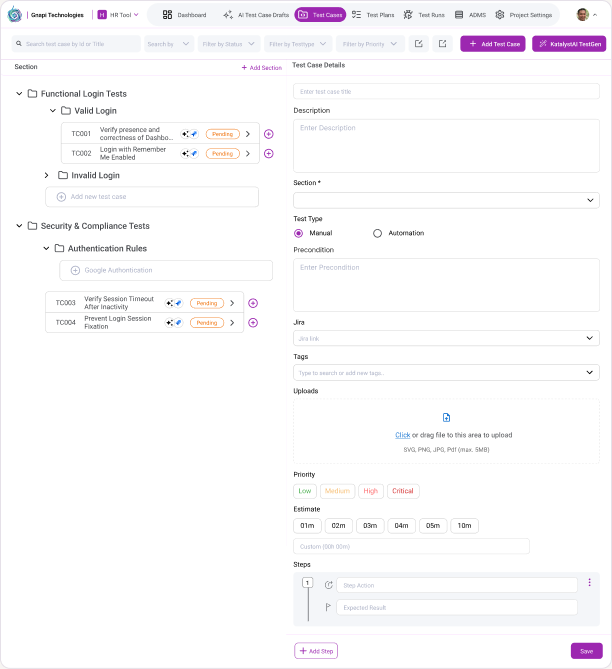Image resolution: width=612 pixels, height=669 pixels.
Task: Expand the Invalid Login folder
Action: point(47,175)
